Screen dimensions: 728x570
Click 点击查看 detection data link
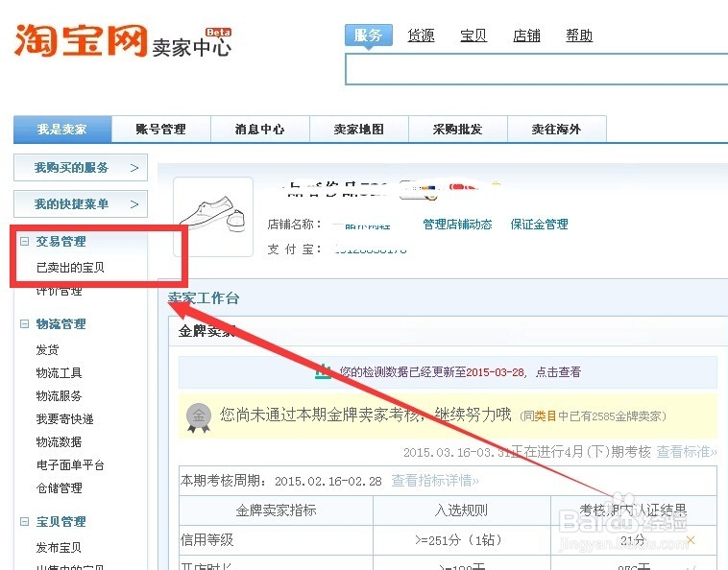[558, 372]
